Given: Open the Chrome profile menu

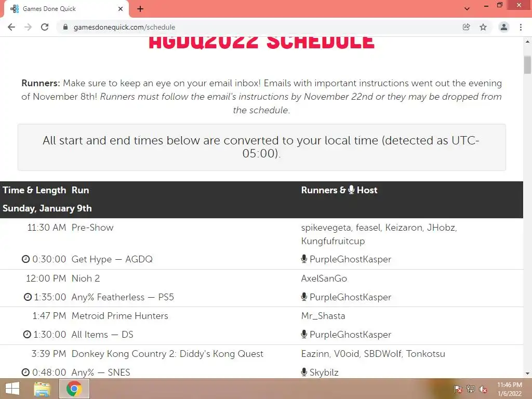Looking at the screenshot, I should pos(504,27).
